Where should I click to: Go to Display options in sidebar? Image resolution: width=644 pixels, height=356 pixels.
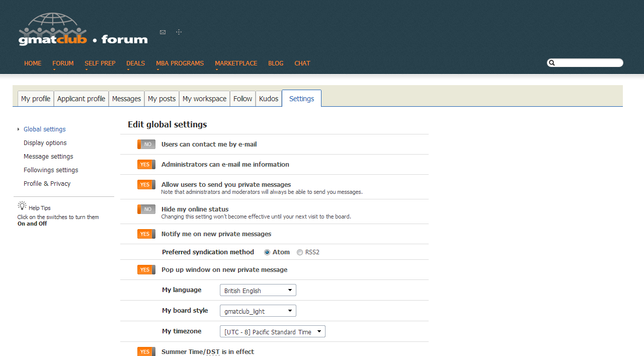point(45,143)
